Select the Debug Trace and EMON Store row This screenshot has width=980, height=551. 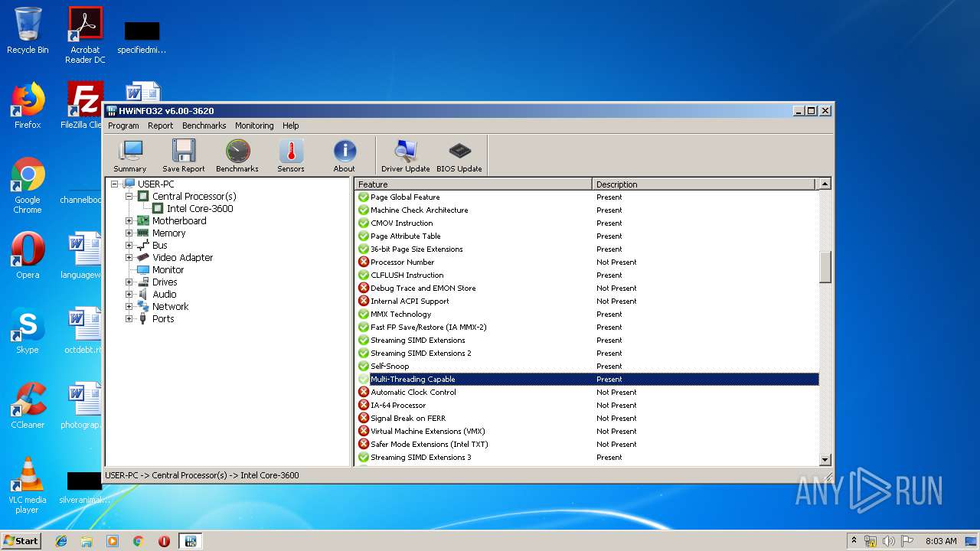[587, 288]
